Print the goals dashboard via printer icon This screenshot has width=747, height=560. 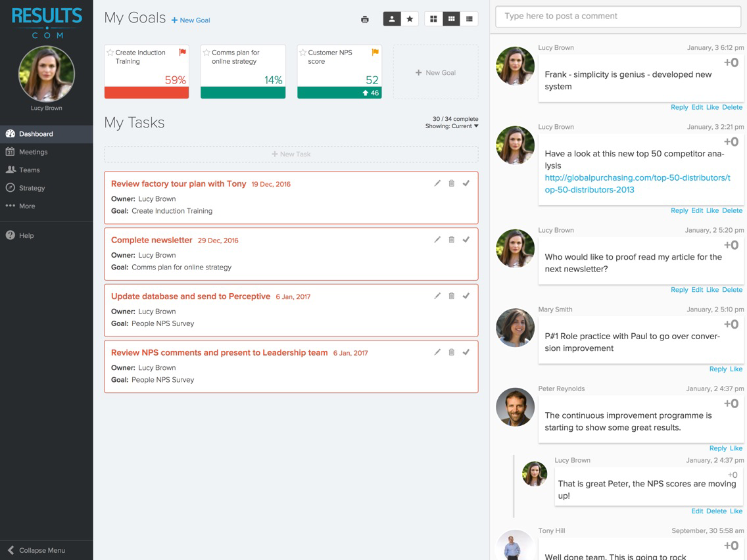coord(365,20)
